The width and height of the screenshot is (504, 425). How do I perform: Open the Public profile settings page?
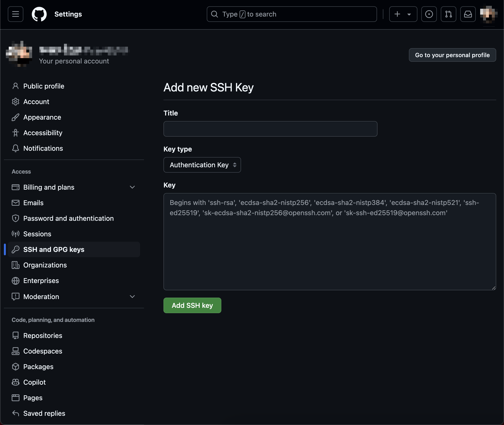pyautogui.click(x=44, y=86)
